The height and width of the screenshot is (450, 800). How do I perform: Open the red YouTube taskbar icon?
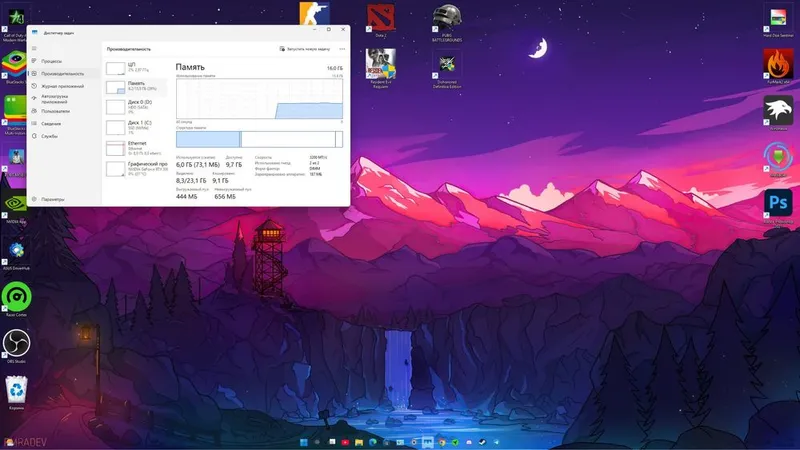point(345,442)
